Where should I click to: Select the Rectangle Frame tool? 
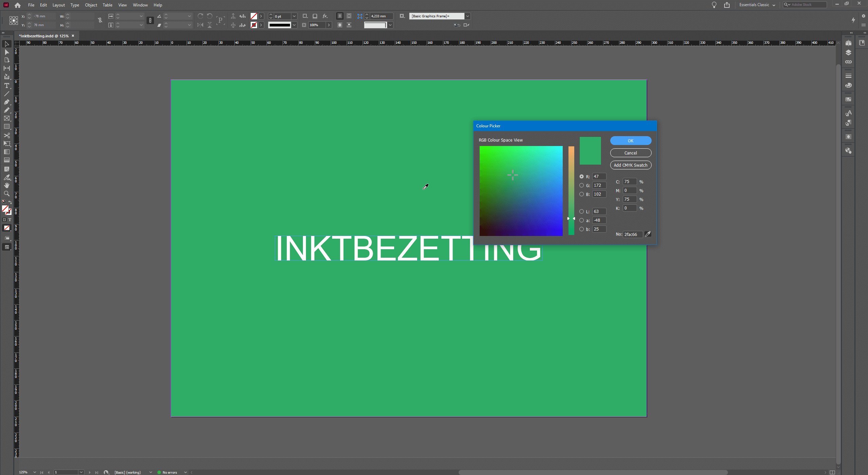pos(6,118)
